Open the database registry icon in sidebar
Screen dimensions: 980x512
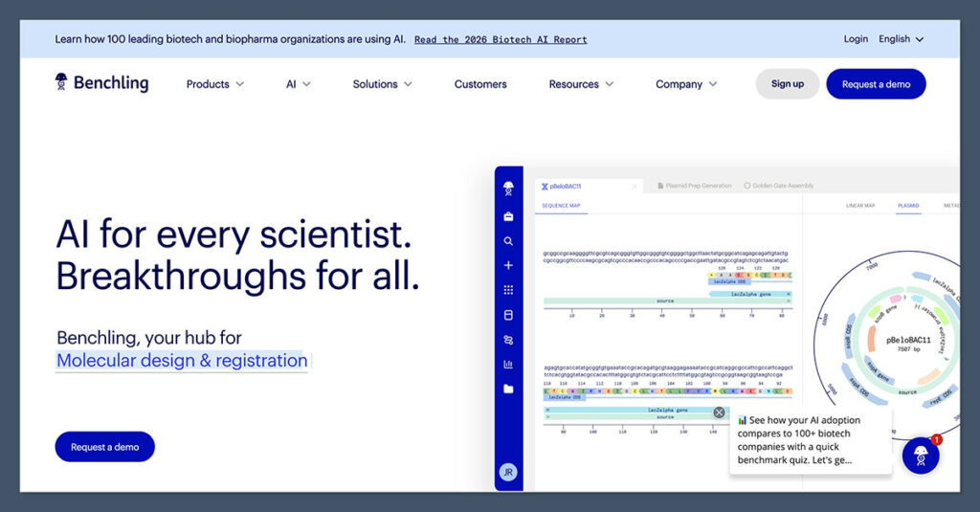pyautogui.click(x=508, y=315)
